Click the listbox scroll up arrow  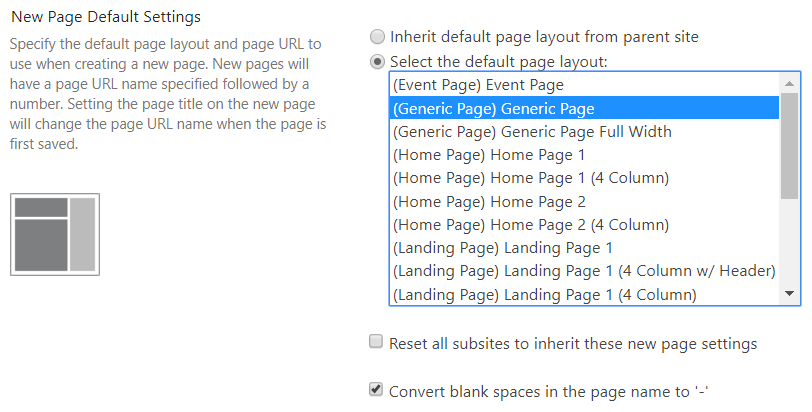789,83
